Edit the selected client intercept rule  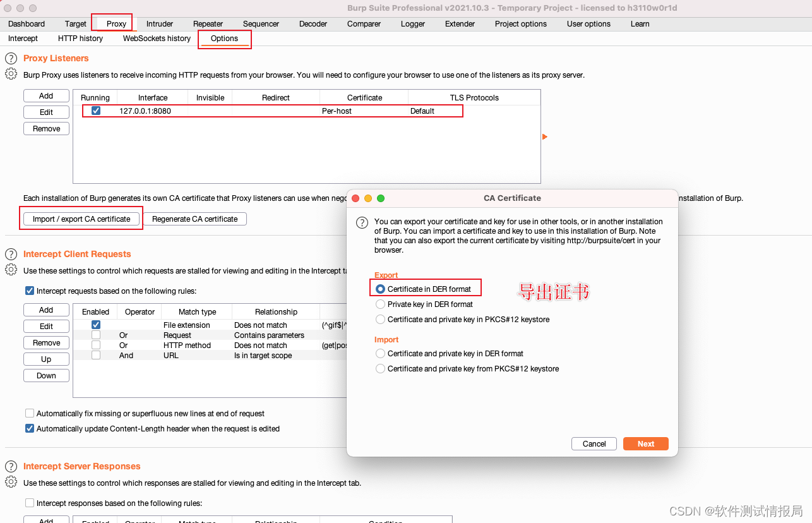coord(46,327)
